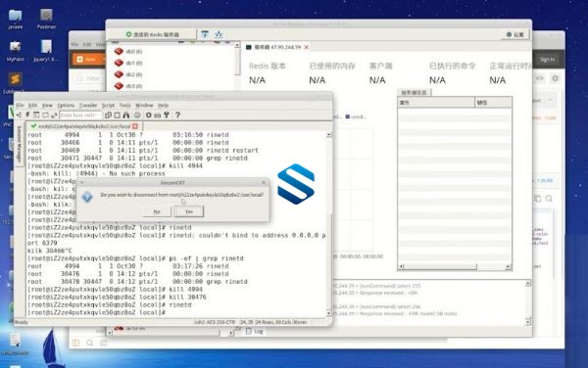
Task: Click the Help question mark toolbar icon
Action: pos(177,115)
